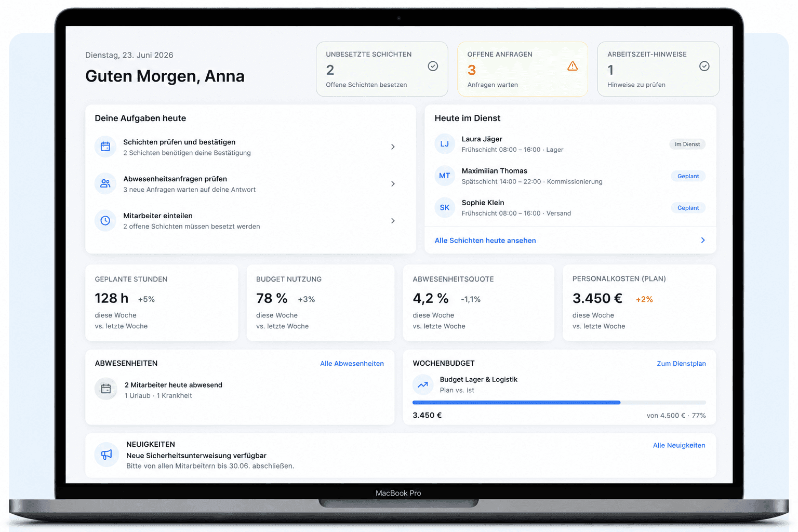Click Bitte von allen Mitarbeitern notice text

pyautogui.click(x=210, y=466)
